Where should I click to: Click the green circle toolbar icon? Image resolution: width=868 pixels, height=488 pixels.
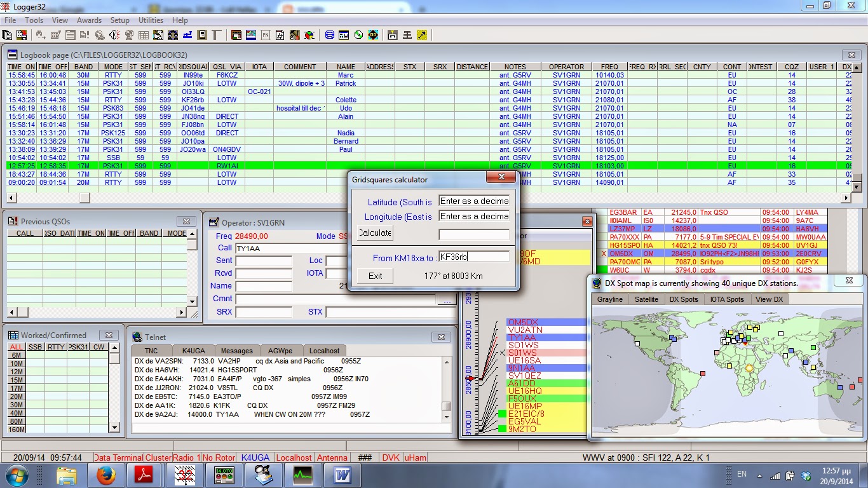point(358,35)
